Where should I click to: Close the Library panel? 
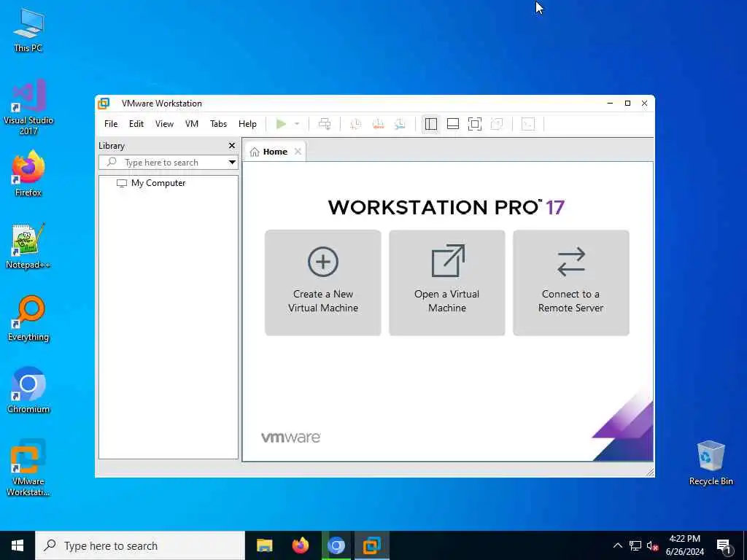(232, 146)
